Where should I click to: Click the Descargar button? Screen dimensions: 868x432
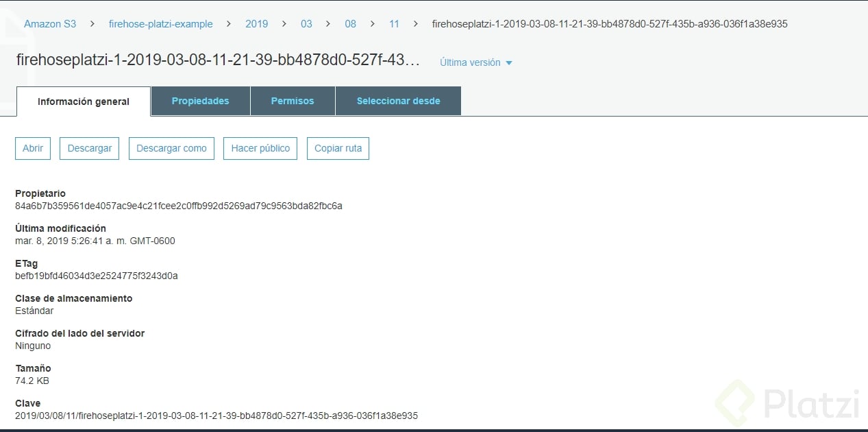(x=90, y=148)
